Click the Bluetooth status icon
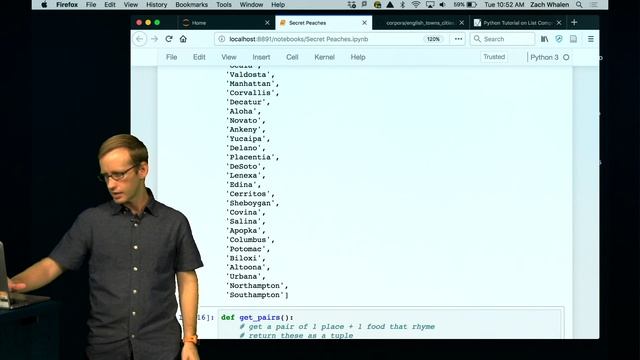Screen dimensions: 640x360 [403, 5]
